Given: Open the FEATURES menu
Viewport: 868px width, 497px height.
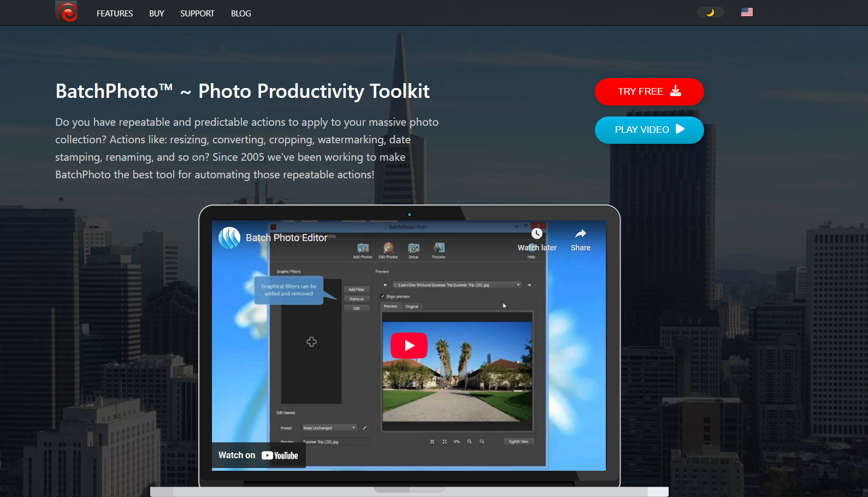Looking at the screenshot, I should (115, 14).
